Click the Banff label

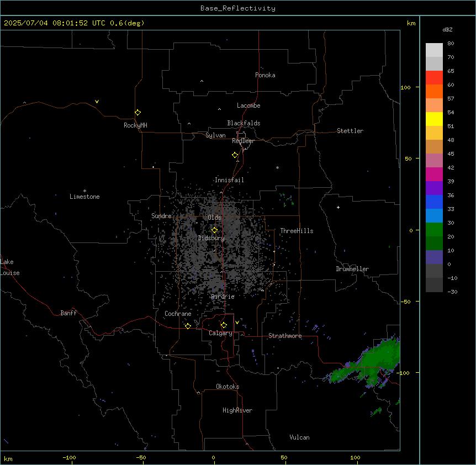pyautogui.click(x=68, y=313)
